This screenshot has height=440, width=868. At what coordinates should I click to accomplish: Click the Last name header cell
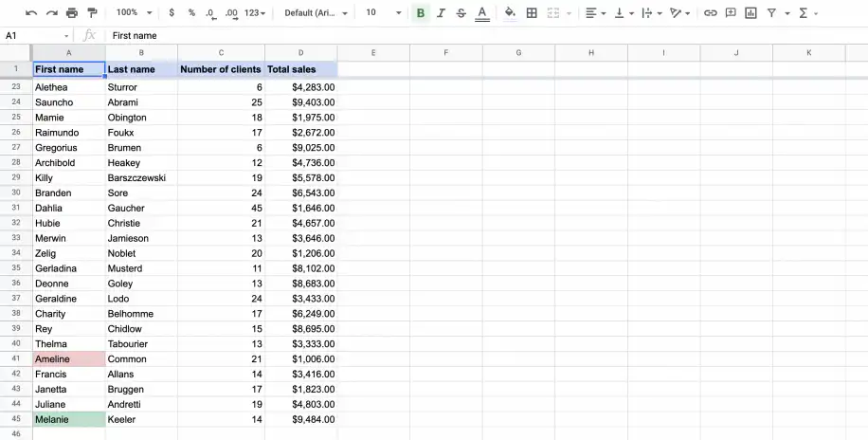(x=141, y=69)
